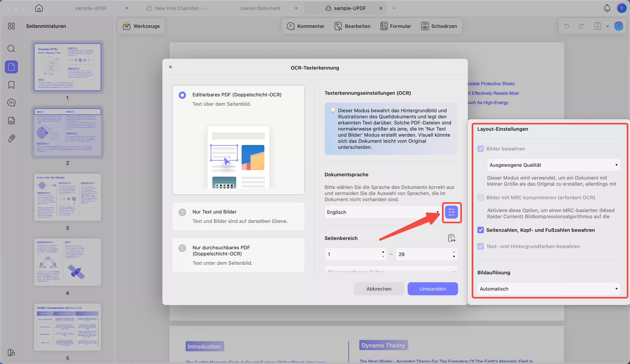Select 'Nur Text und Bilder' option

182,212
